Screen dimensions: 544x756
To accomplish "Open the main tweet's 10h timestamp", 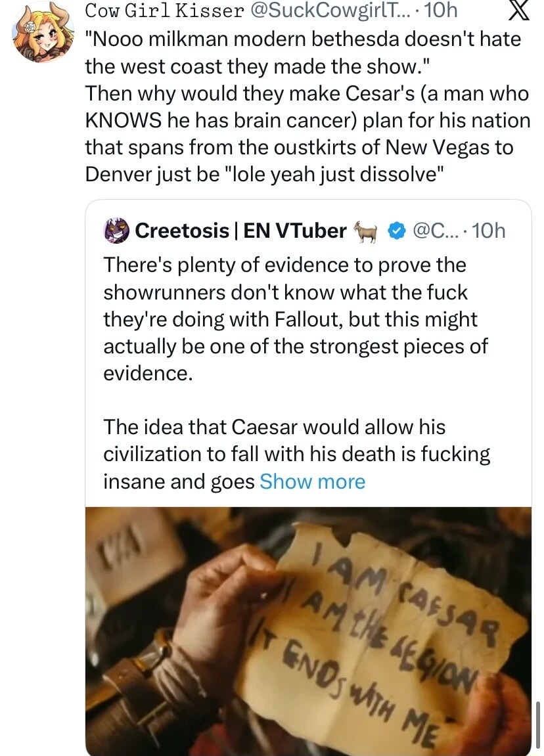I will click(441, 11).
